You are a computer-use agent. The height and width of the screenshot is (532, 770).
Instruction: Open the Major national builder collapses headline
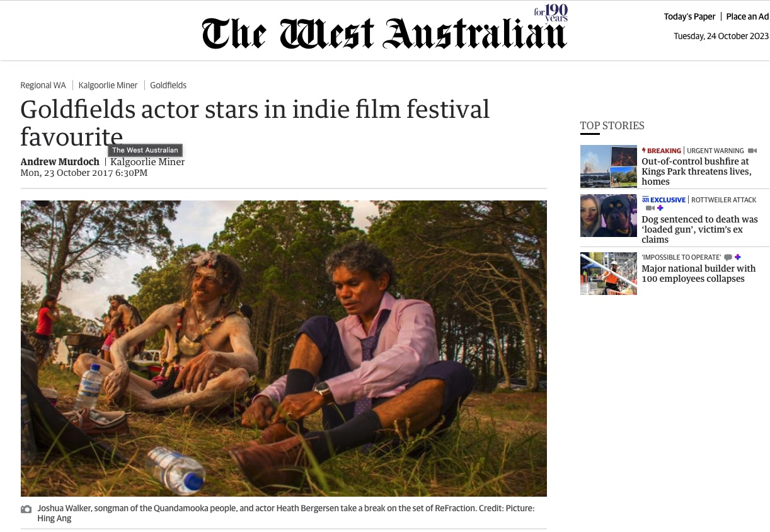(x=698, y=274)
